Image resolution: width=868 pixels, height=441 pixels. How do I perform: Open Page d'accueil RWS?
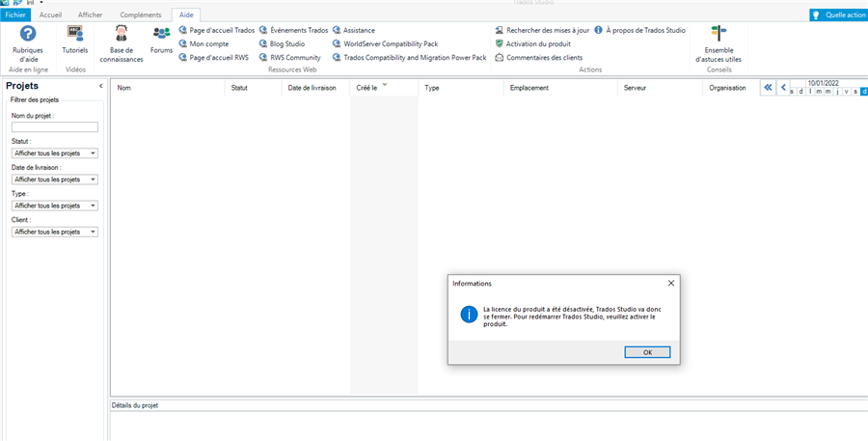(214, 58)
